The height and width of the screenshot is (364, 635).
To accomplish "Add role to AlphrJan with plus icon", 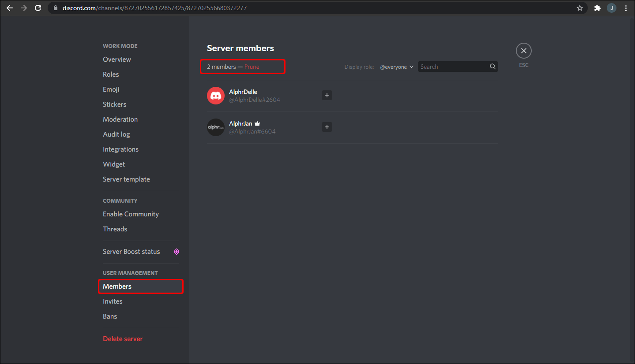I will [x=327, y=127].
